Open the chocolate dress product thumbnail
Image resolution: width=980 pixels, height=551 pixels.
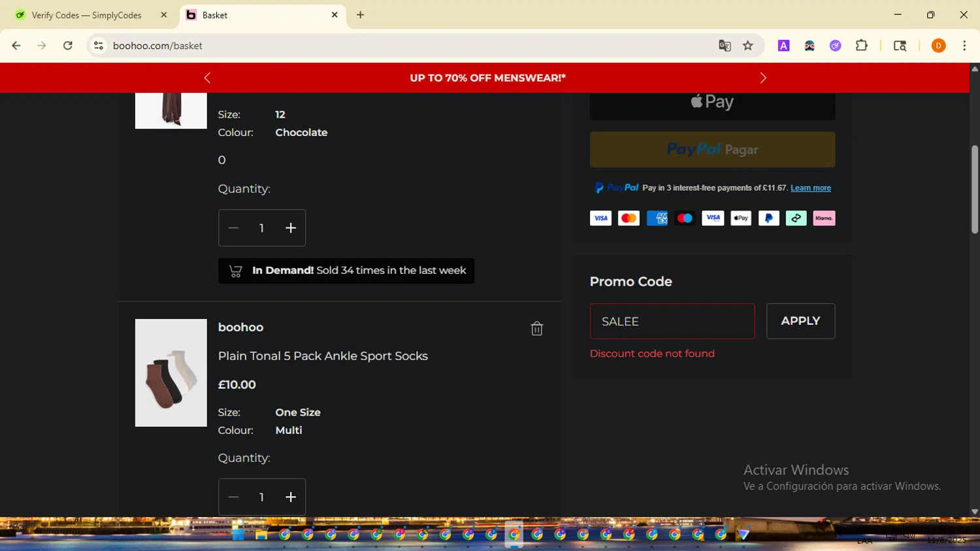click(171, 110)
